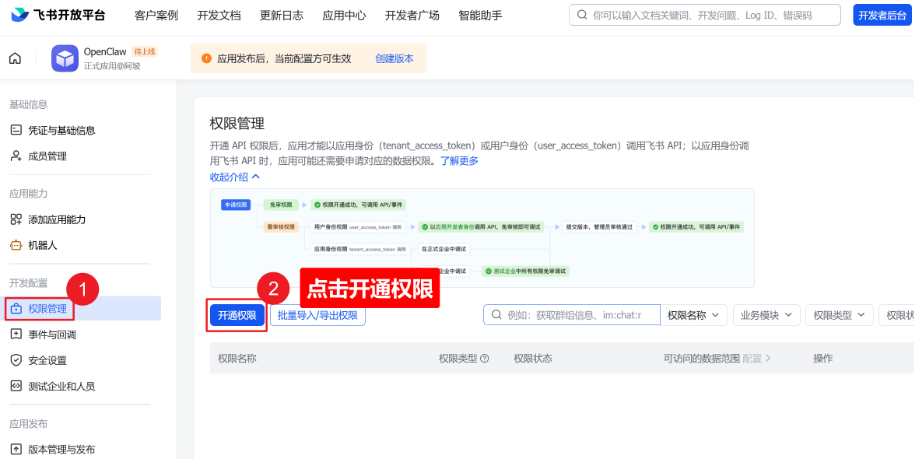
Task: Click the Feishu Open Platform logo
Action: click(58, 15)
